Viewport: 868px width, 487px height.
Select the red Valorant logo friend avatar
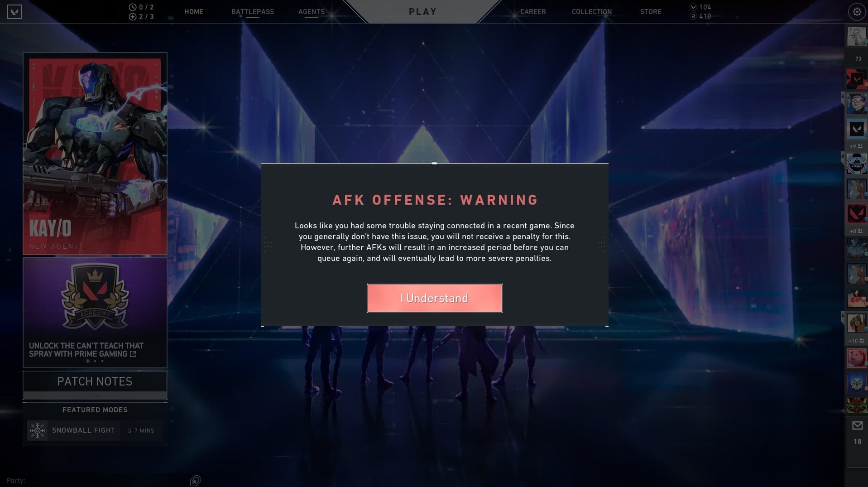[x=856, y=214]
